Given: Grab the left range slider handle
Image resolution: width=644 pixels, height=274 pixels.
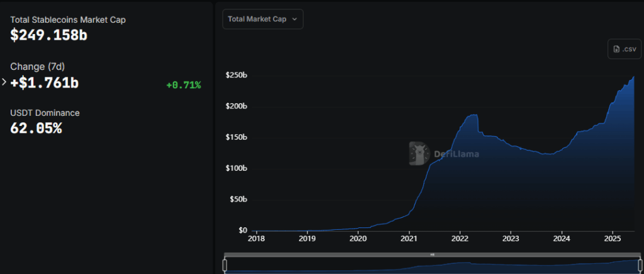Looking at the screenshot, I should [x=225, y=265].
